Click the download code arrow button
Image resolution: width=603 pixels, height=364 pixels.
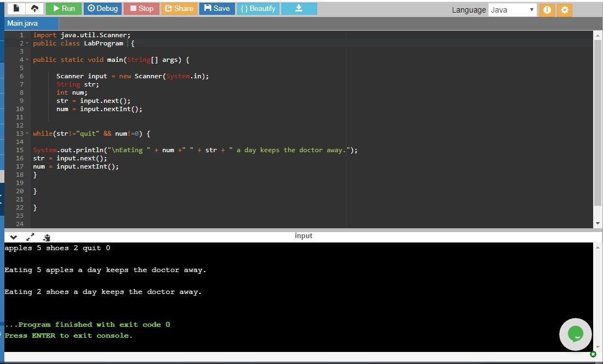coord(298,9)
